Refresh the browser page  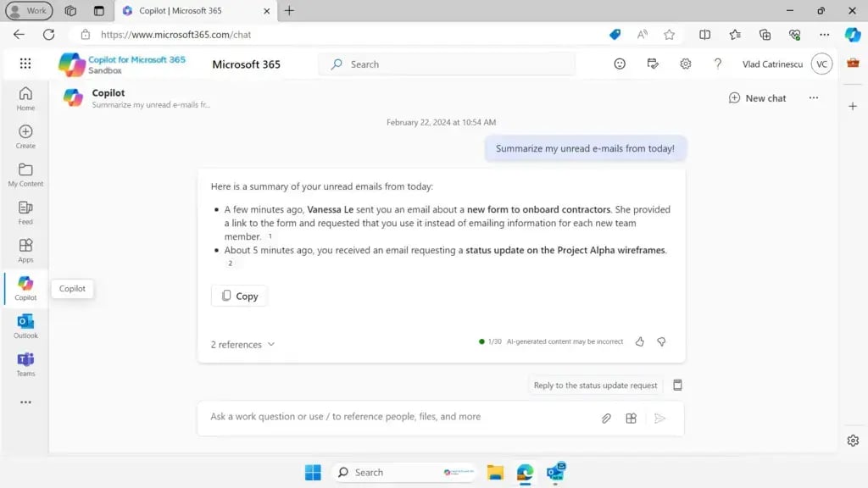(x=48, y=34)
